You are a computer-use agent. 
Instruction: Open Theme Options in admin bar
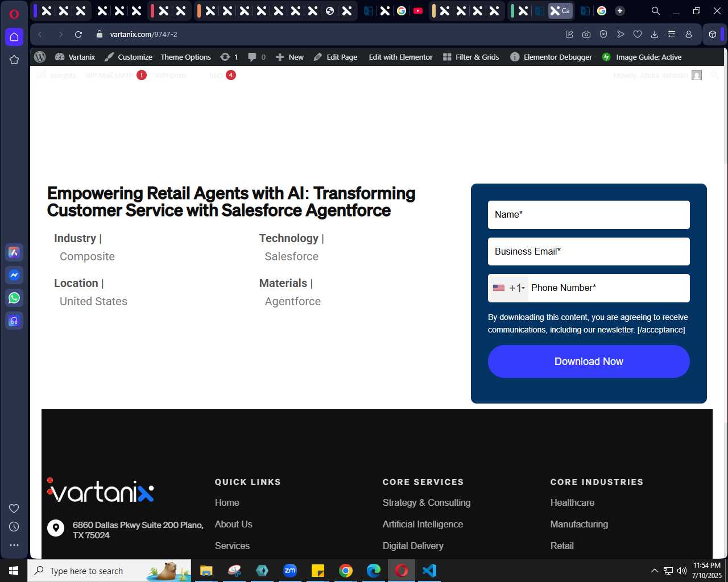click(185, 57)
